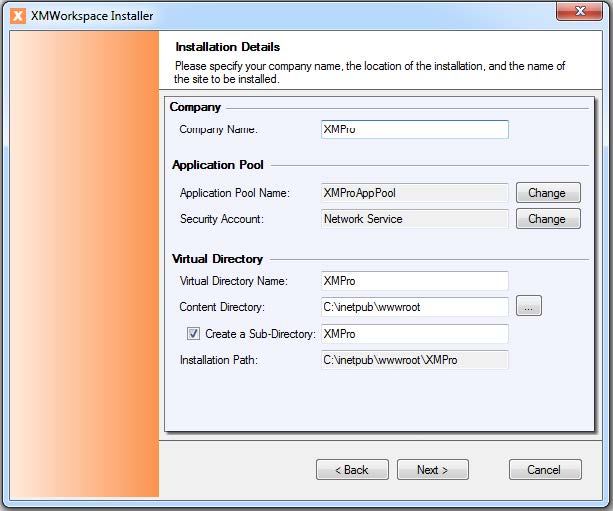The image size is (613, 511).
Task: Click the Content Directory path field
Action: 414,307
